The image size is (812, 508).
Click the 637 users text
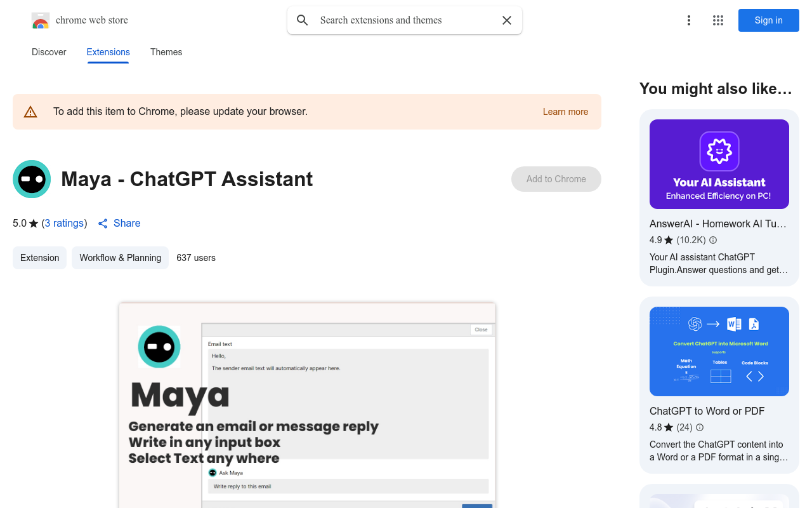196,258
